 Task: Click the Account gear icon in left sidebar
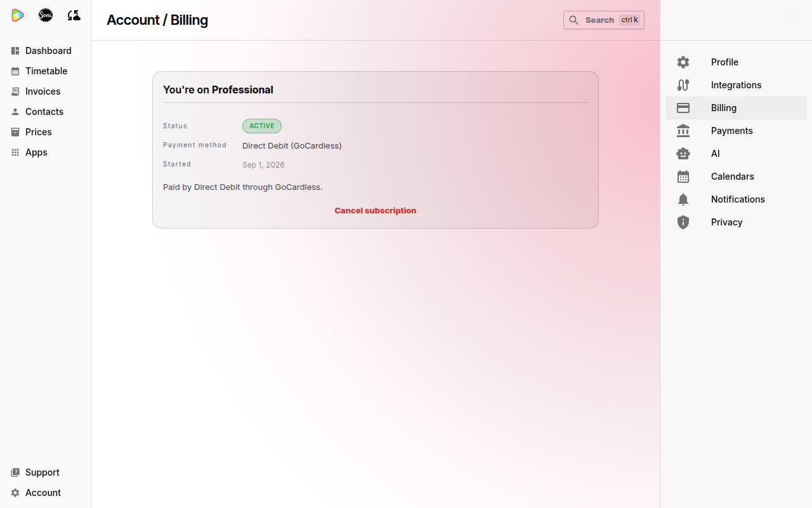tap(15, 493)
